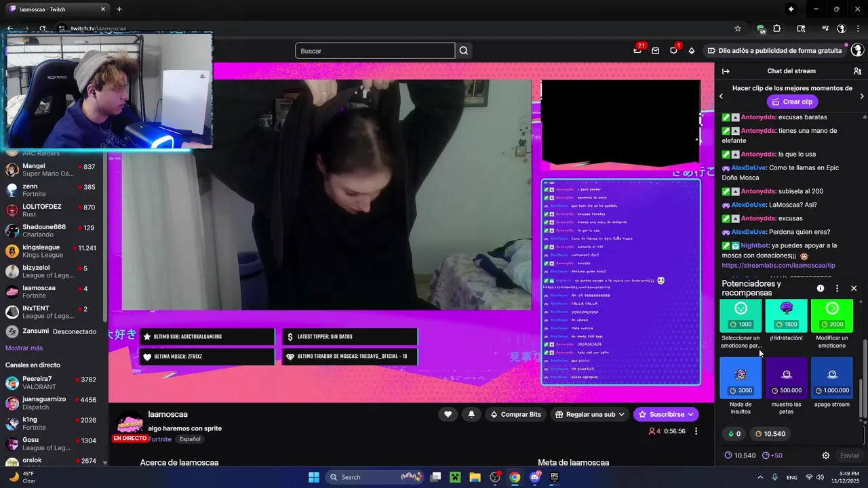
Task: Bookmark this page with the star icon
Action: pyautogui.click(x=738, y=28)
